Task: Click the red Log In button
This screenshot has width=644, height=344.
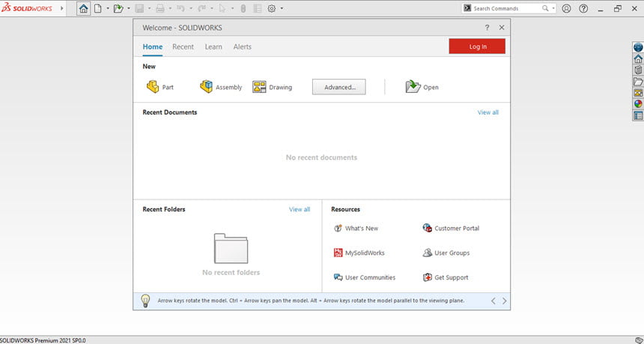Action: pyautogui.click(x=477, y=46)
